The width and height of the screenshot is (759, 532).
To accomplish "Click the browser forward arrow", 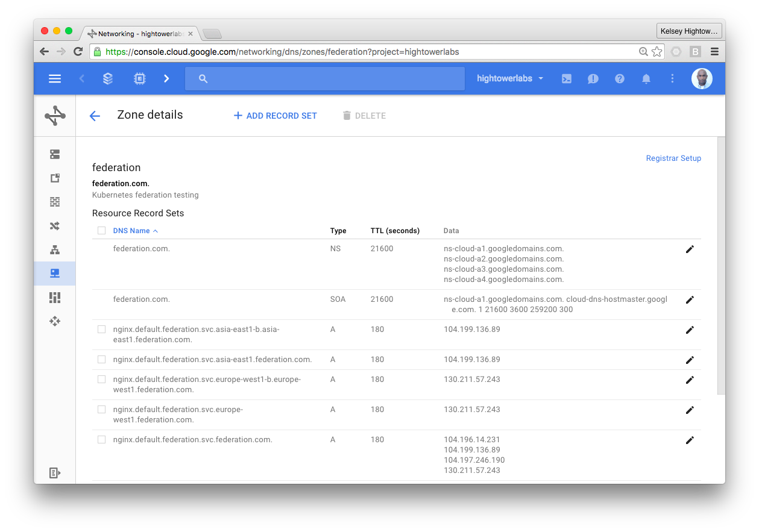I will click(61, 52).
